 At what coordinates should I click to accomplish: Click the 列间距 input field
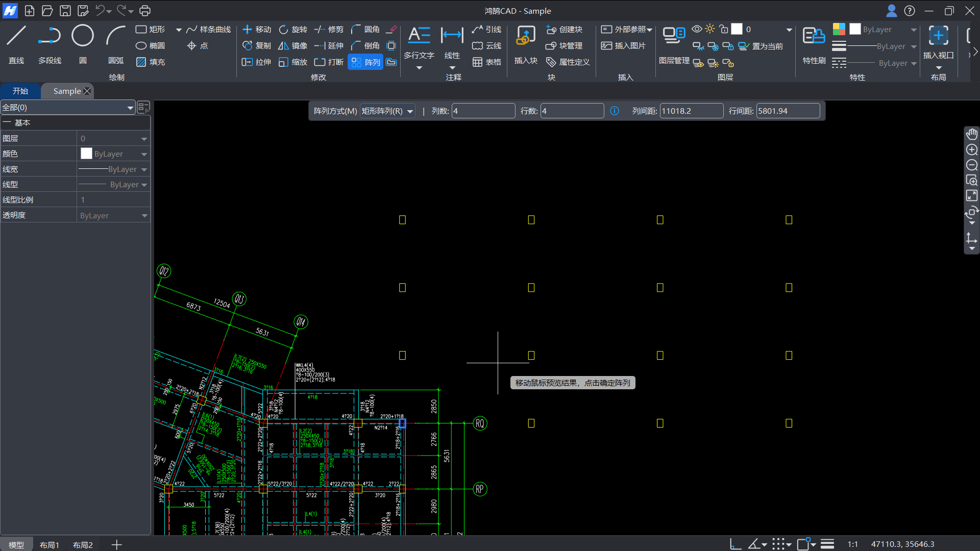[691, 111]
